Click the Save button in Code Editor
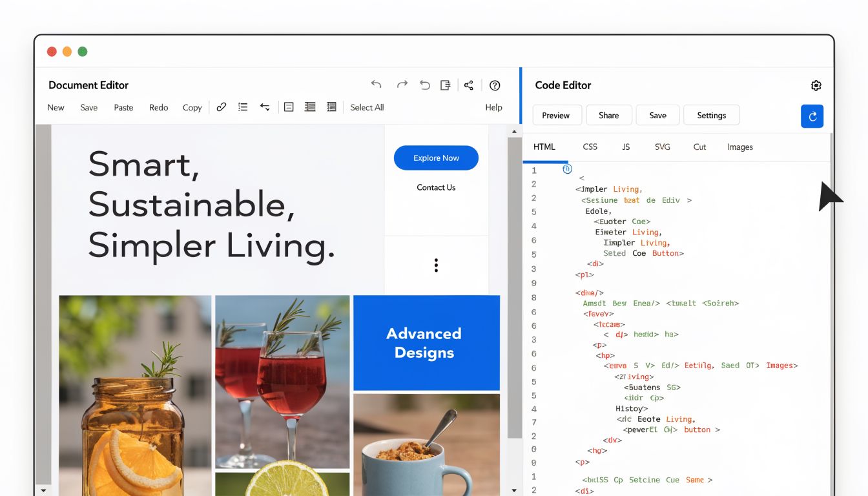This screenshot has width=868, height=496. click(x=657, y=116)
